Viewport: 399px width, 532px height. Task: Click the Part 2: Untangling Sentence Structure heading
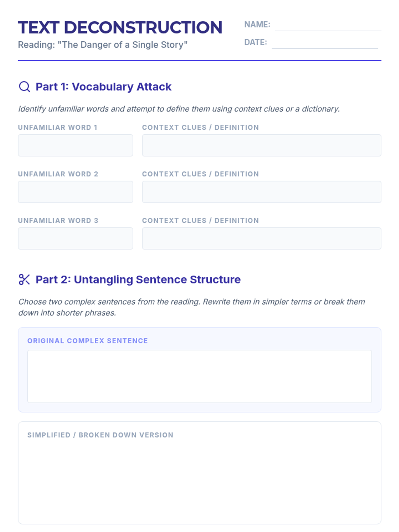pos(138,280)
